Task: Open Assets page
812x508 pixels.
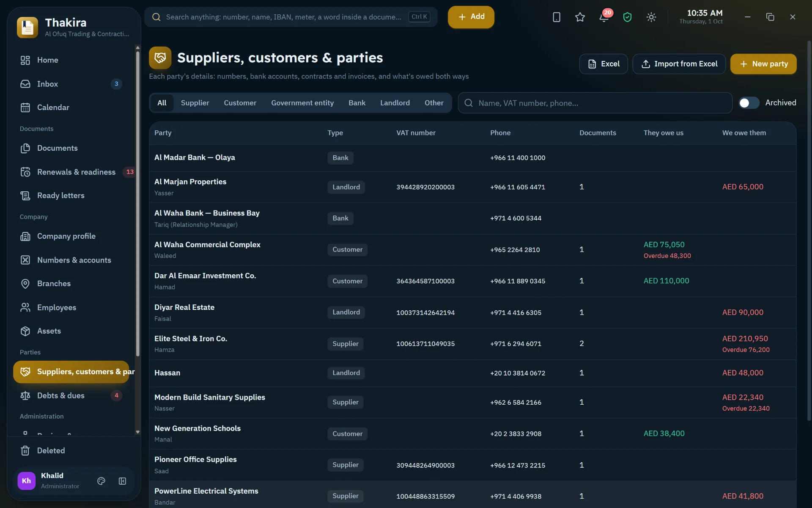Action: [x=71, y=331]
